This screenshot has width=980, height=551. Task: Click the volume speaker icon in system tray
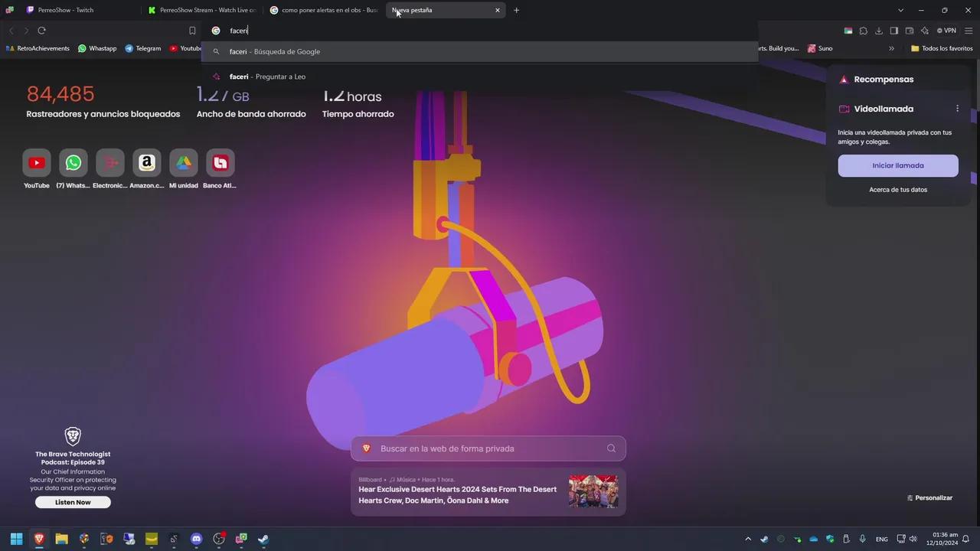[x=913, y=539]
